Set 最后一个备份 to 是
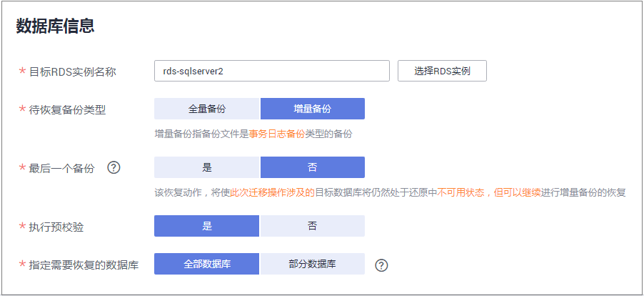The width and height of the screenshot is (644, 296). click(x=207, y=167)
